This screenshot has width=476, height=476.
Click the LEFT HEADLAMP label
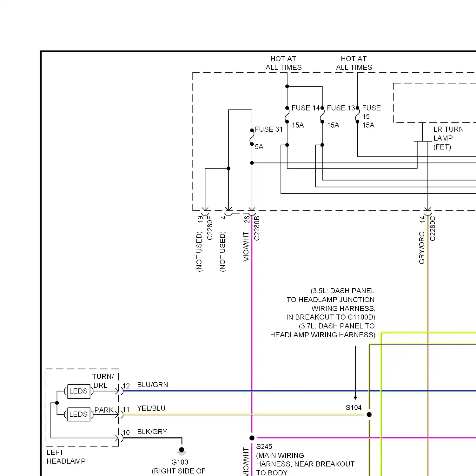click(66, 457)
